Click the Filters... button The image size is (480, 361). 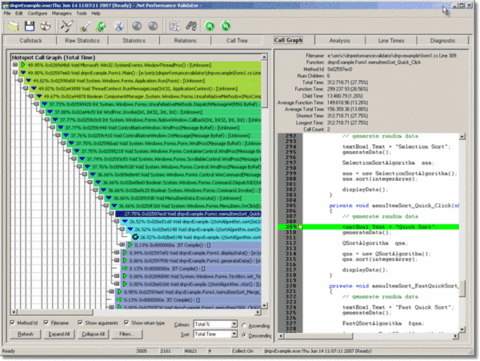tap(126, 334)
